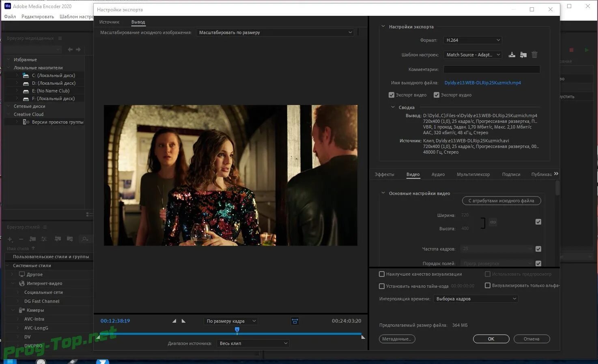Screen dimensions: 598x364
Task: Click the new preset group folder icon
Action: click(x=33, y=239)
